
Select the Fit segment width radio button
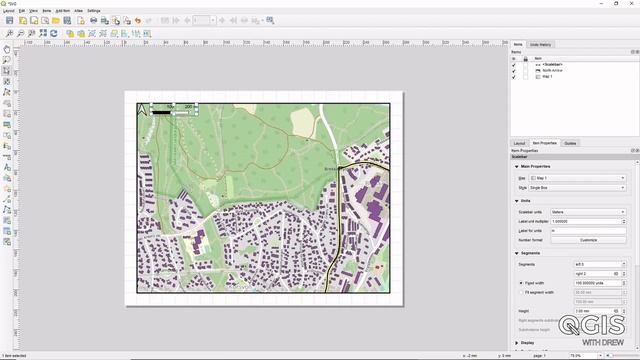[x=521, y=293]
